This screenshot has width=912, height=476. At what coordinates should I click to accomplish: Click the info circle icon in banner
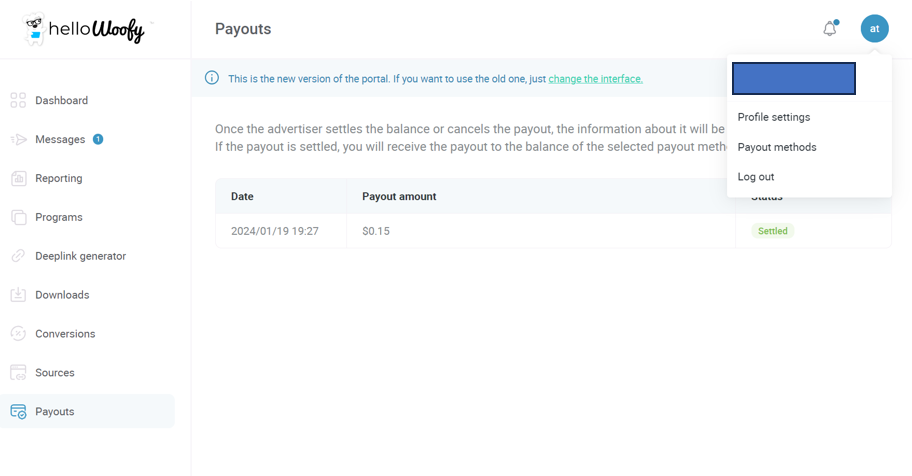212,77
